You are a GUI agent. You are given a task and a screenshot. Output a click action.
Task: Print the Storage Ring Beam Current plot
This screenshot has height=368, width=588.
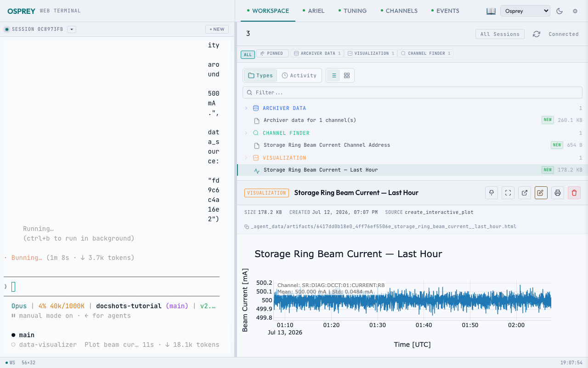coord(558,193)
